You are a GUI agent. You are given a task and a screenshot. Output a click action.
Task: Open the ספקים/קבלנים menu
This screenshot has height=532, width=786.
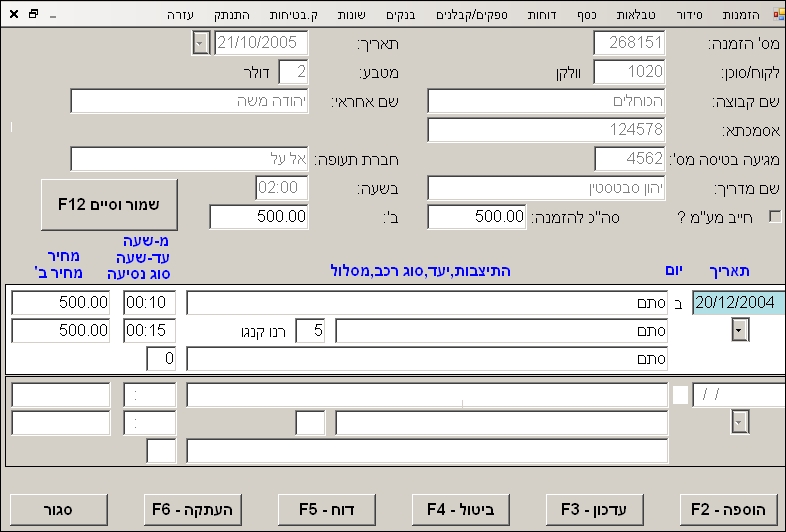(x=472, y=15)
